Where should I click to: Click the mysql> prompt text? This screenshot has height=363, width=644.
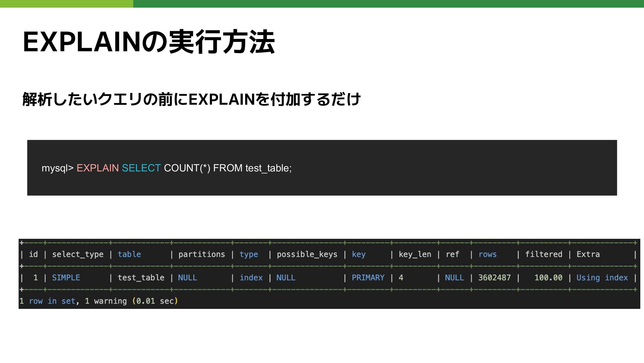[57, 168]
